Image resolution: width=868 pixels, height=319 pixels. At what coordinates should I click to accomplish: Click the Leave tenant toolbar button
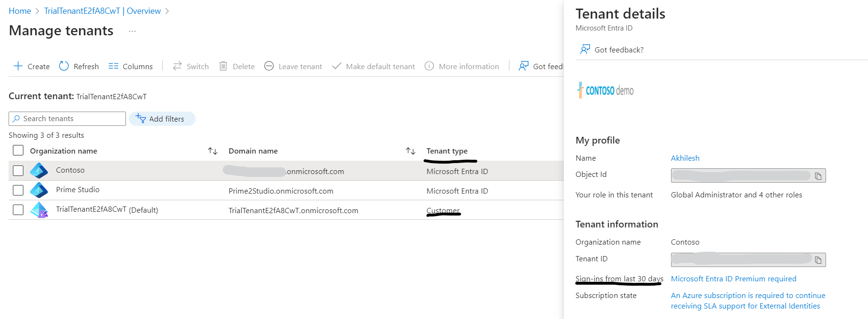[293, 66]
